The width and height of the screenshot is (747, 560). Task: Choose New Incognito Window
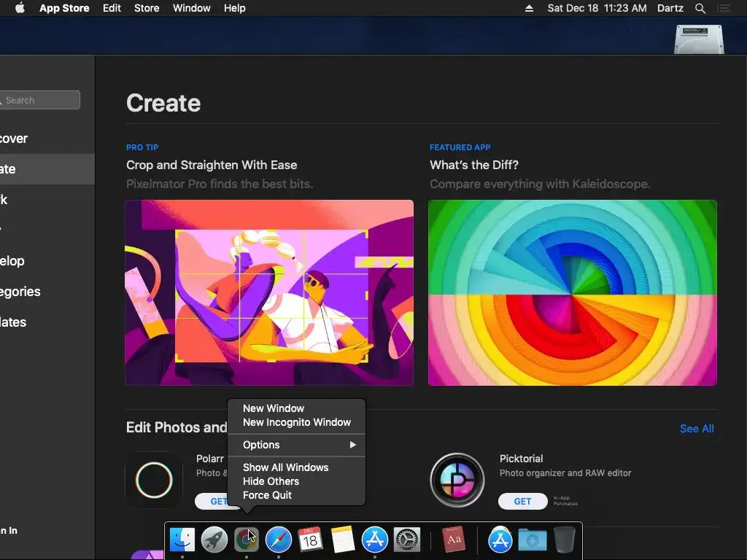pos(296,422)
